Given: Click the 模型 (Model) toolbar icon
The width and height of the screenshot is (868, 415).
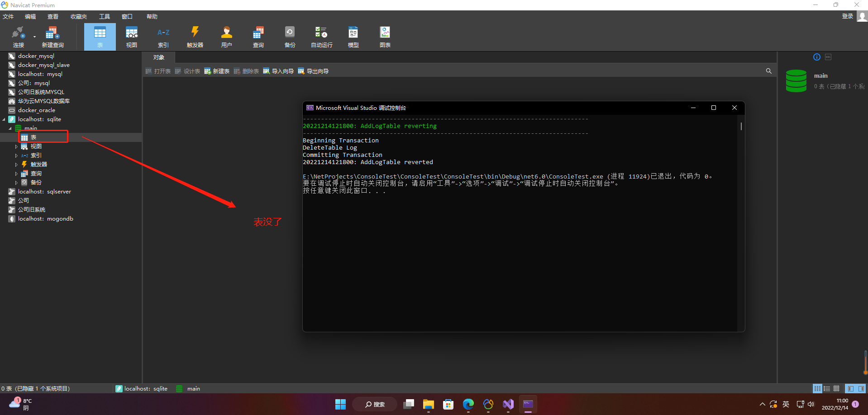Looking at the screenshot, I should (x=353, y=37).
